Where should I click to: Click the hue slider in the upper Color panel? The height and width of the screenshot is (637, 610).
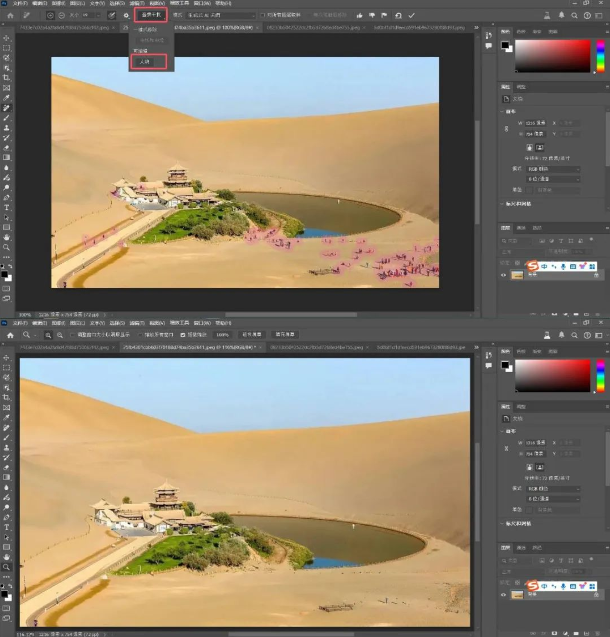(600, 57)
